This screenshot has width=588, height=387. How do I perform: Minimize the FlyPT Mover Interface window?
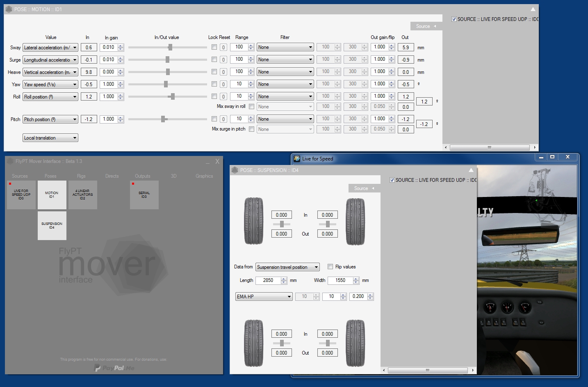[207, 162]
